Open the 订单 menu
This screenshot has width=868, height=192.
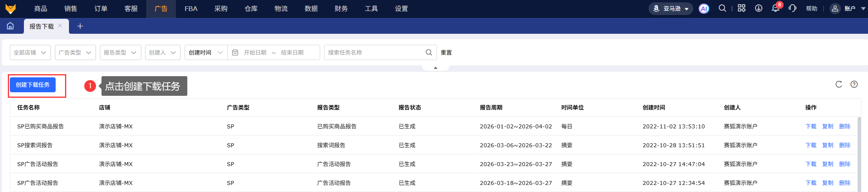[x=101, y=9]
